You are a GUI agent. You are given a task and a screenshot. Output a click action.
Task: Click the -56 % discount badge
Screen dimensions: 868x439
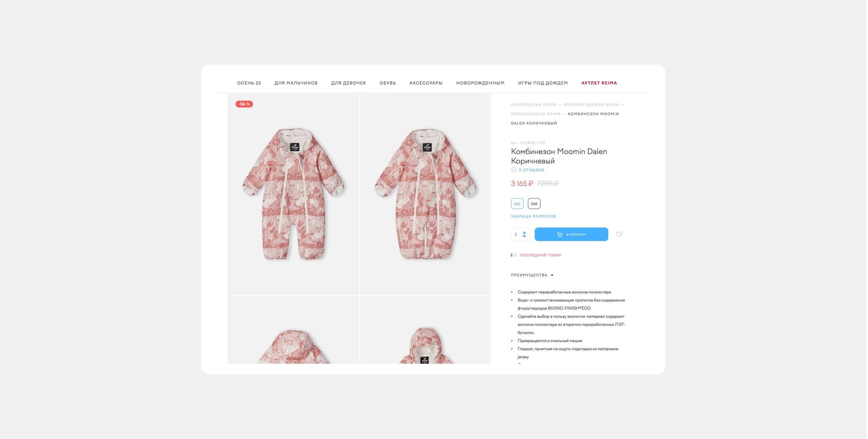click(x=244, y=104)
